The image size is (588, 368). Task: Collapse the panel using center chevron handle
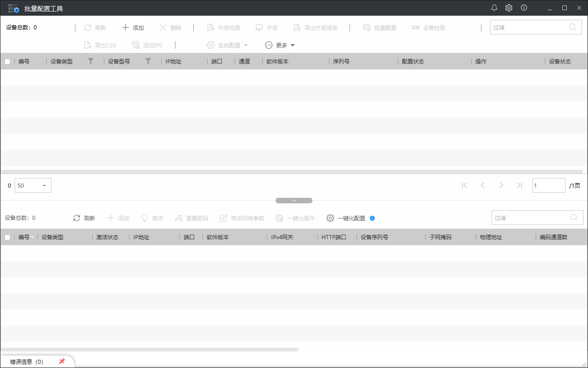(x=294, y=201)
